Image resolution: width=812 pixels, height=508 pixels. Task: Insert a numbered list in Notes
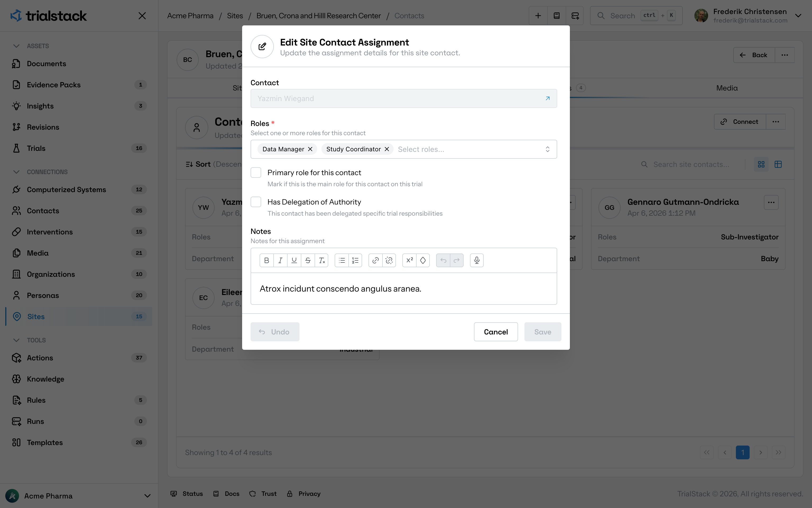(x=355, y=260)
